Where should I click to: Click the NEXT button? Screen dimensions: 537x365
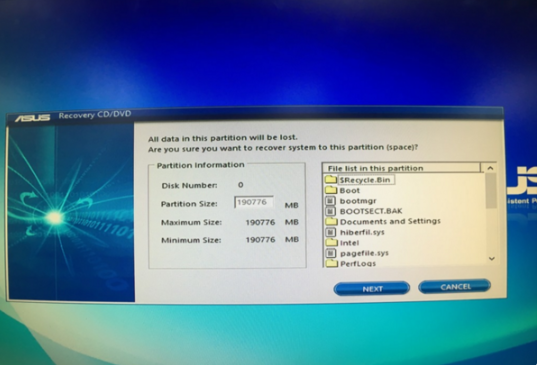(x=372, y=289)
